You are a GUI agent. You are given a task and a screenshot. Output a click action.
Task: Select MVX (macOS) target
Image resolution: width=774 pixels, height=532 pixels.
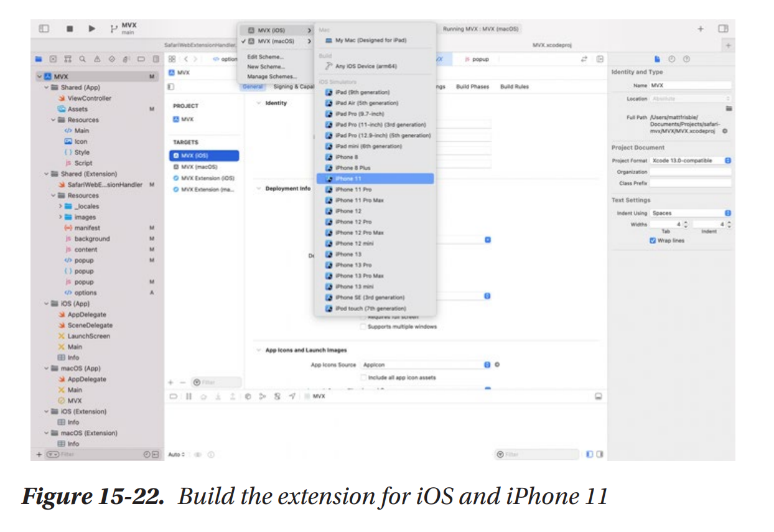[x=199, y=167]
